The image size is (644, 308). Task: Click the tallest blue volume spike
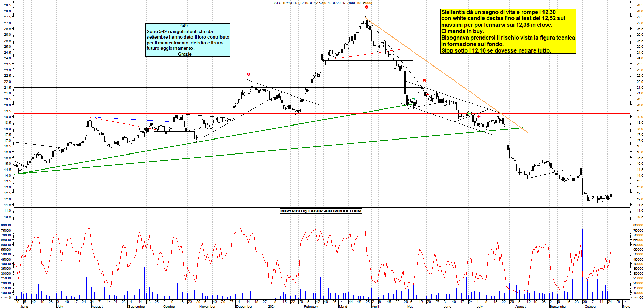coord(582,264)
